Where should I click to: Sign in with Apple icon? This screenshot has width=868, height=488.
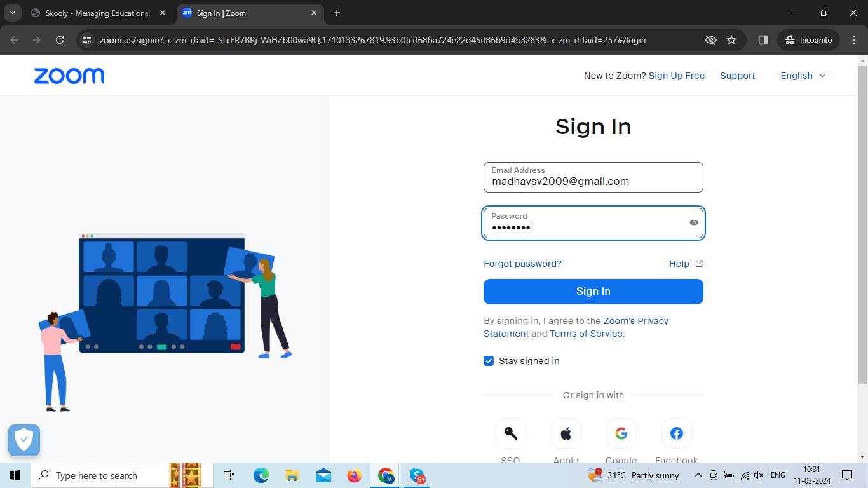pos(566,433)
